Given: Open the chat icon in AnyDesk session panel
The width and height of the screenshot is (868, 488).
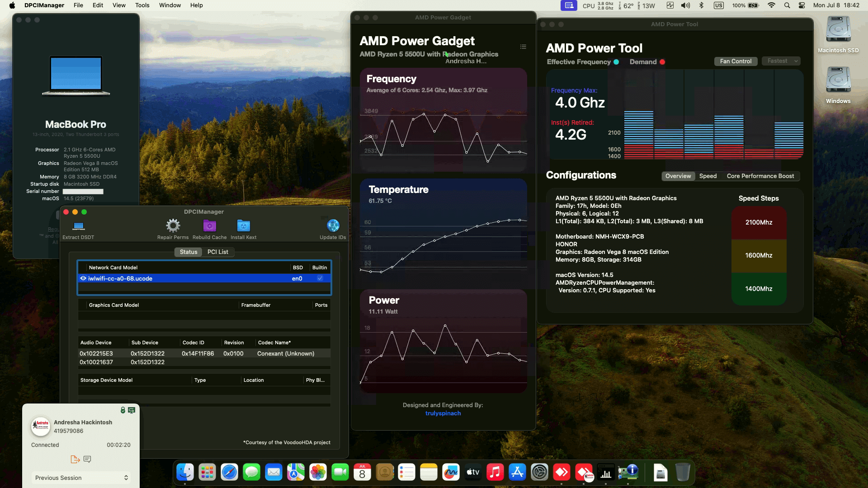Looking at the screenshot, I should coord(87,459).
